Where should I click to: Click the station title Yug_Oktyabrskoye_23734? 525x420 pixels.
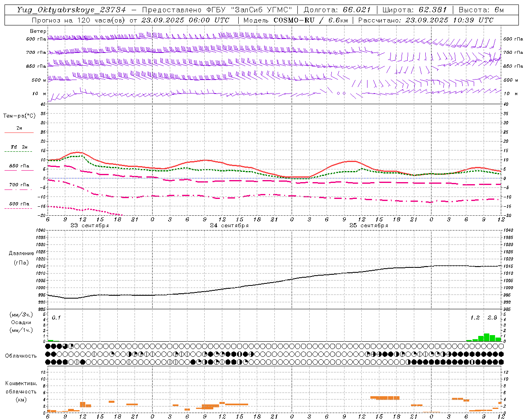pyautogui.click(x=71, y=10)
